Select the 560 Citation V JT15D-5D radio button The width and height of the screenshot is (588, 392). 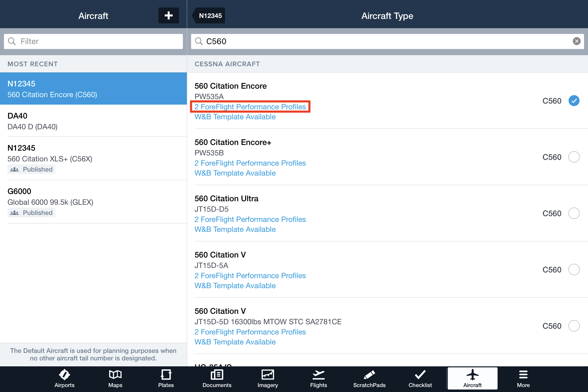(x=574, y=326)
